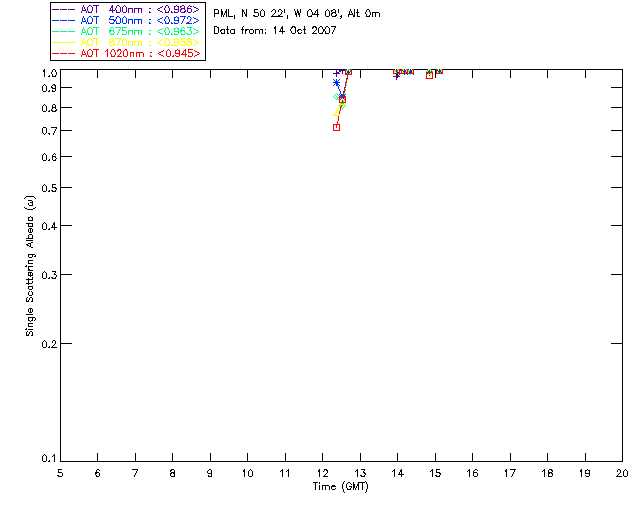This screenshot has height=512, width=640.
Task: Select the AOT 400nm legend entry
Action: tap(127, 9)
